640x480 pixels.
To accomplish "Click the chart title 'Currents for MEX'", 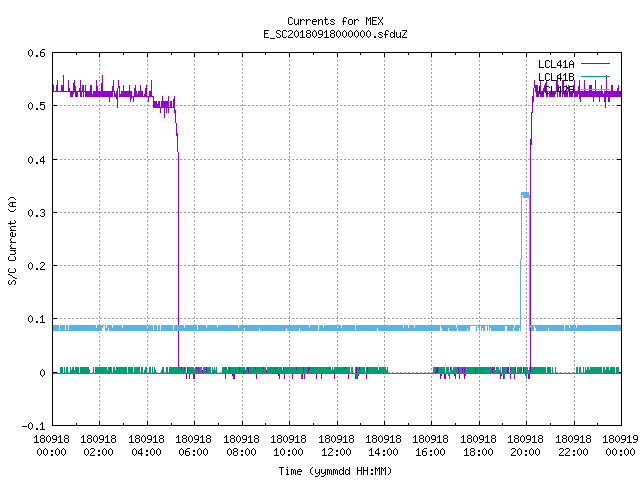I will [335, 21].
